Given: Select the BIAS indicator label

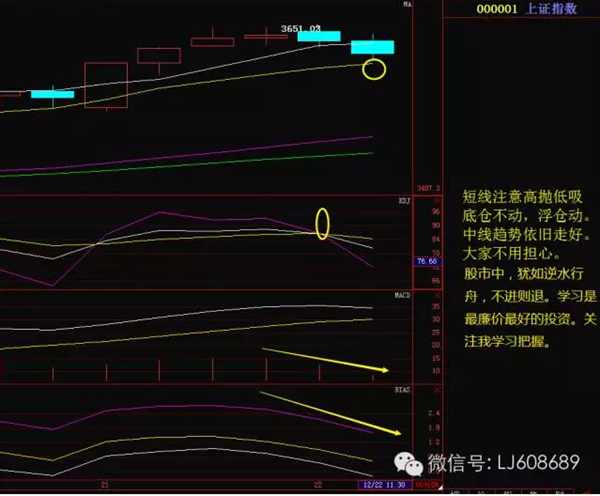Looking at the screenshot, I should [402, 390].
